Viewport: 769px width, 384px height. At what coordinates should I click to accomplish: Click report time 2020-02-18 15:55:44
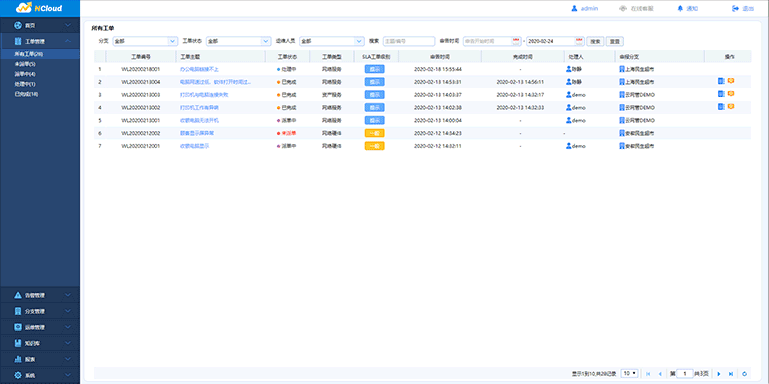pyautogui.click(x=438, y=69)
